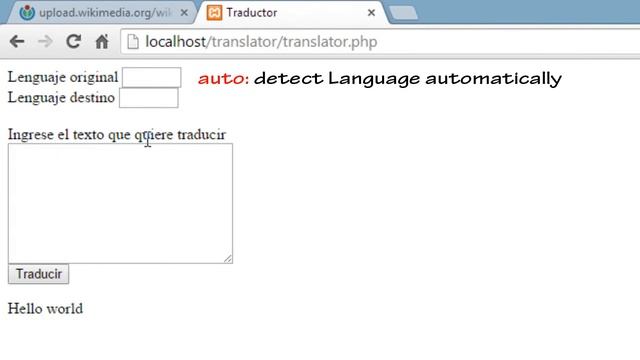This screenshot has width=640, height=360.
Task: Click 'detect Language automatically' caption
Action: pyautogui.click(x=408, y=78)
